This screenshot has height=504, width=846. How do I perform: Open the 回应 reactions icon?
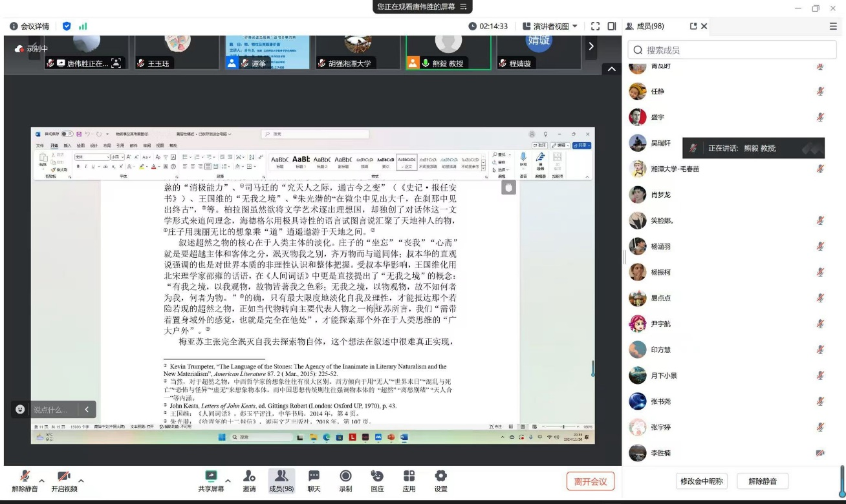click(x=377, y=481)
